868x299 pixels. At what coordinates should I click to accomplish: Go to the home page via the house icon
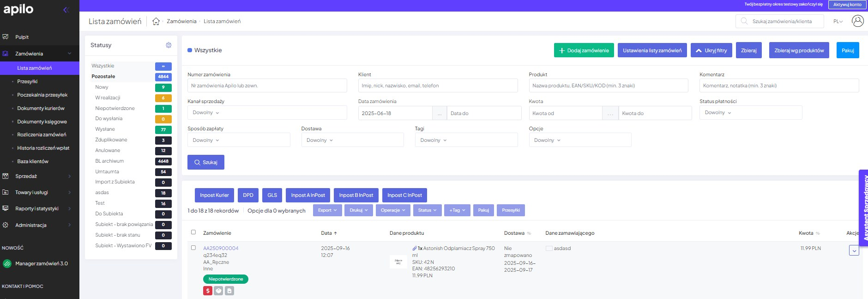coord(156,21)
